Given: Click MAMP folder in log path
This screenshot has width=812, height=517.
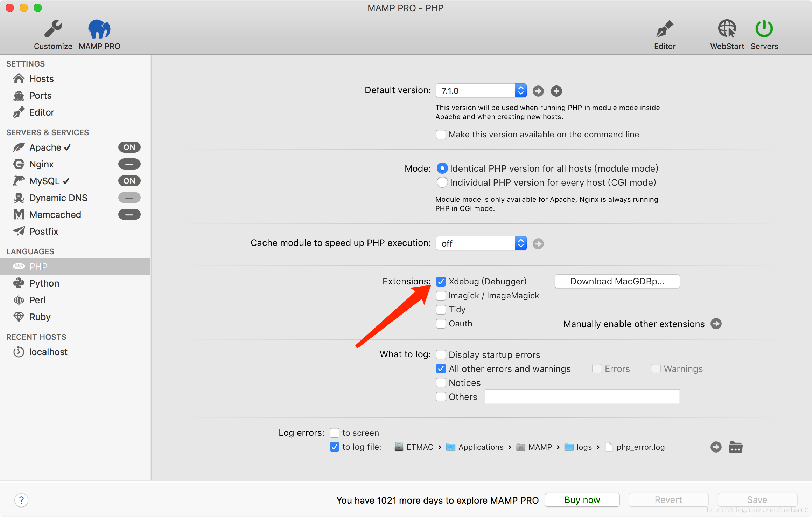Looking at the screenshot, I should click(534, 447).
